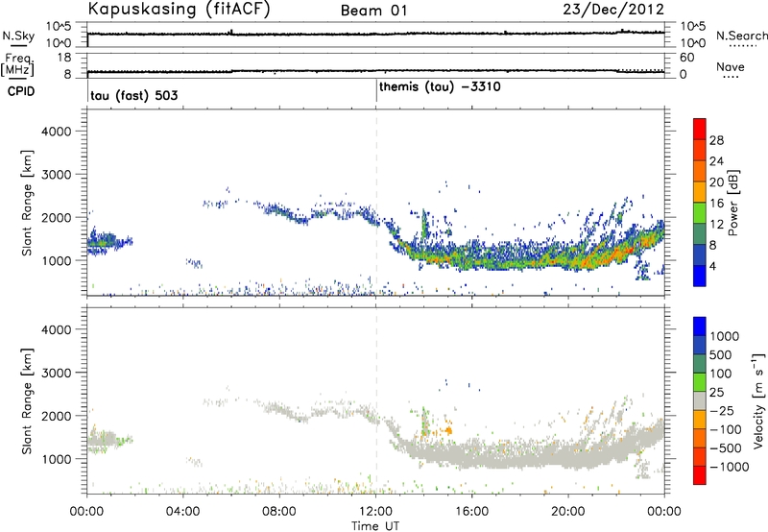Viewport: 768px width, 532px height.
Task: Click the early 00:00–02:00 echo patch in power panel
Action: point(108,241)
